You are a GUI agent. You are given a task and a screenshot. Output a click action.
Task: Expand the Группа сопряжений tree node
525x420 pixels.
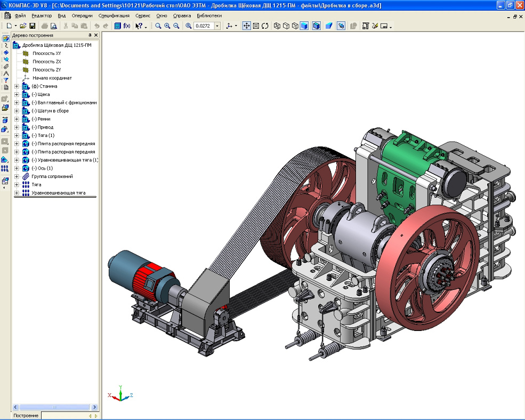17,176
